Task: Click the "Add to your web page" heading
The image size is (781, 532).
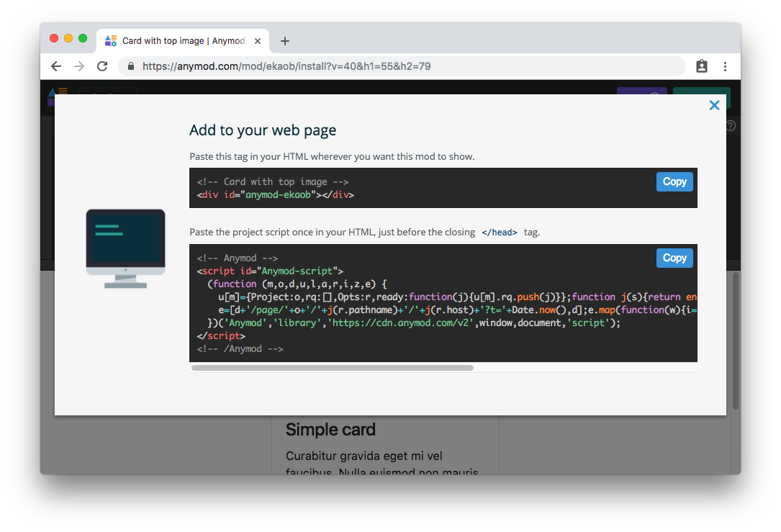Action: pyautogui.click(x=263, y=130)
